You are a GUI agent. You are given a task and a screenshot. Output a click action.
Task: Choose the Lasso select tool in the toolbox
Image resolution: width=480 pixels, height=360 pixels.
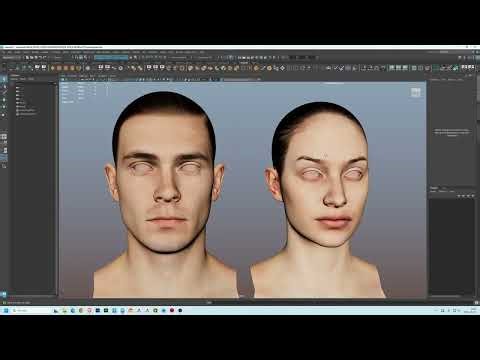4,86
